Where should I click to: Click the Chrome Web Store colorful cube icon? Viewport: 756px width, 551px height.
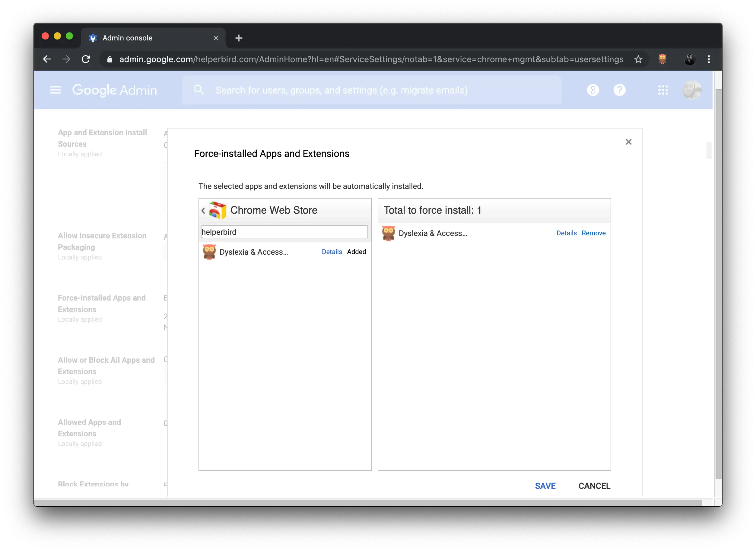point(218,209)
